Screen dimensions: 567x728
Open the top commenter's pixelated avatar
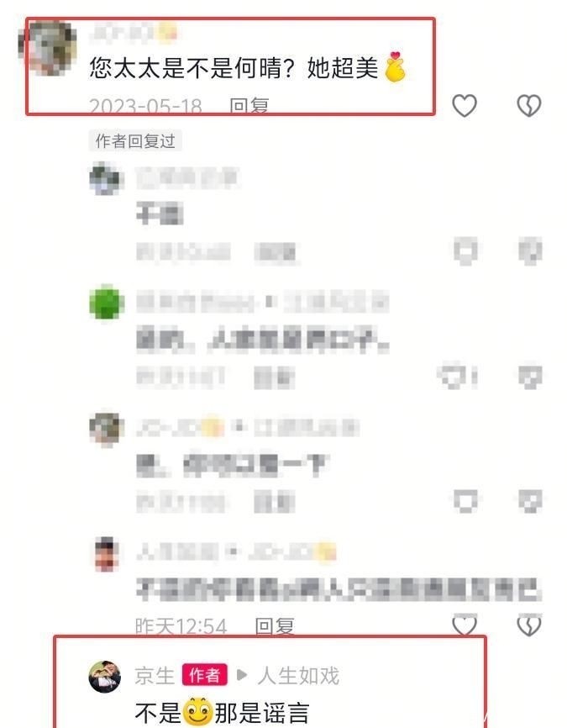tap(47, 47)
